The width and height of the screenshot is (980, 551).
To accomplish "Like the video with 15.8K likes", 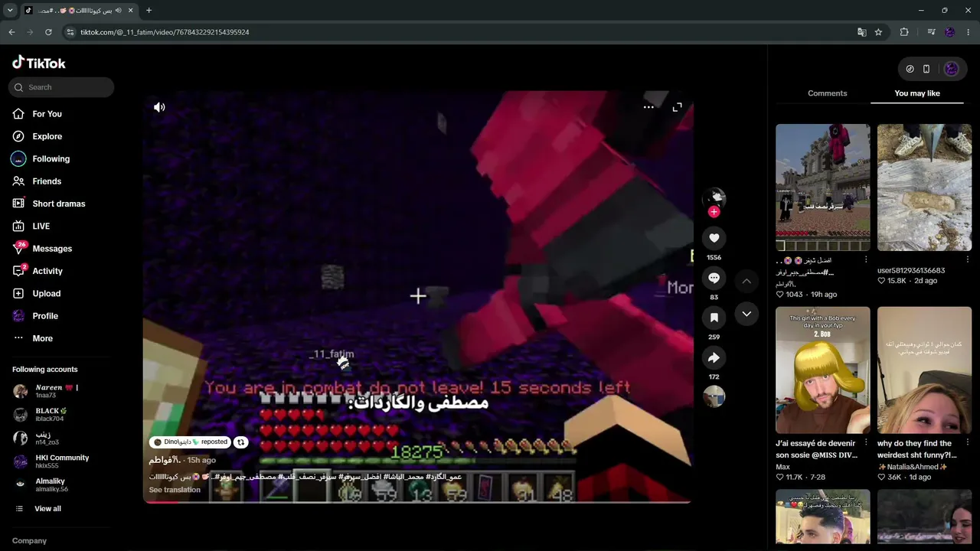I will [882, 281].
